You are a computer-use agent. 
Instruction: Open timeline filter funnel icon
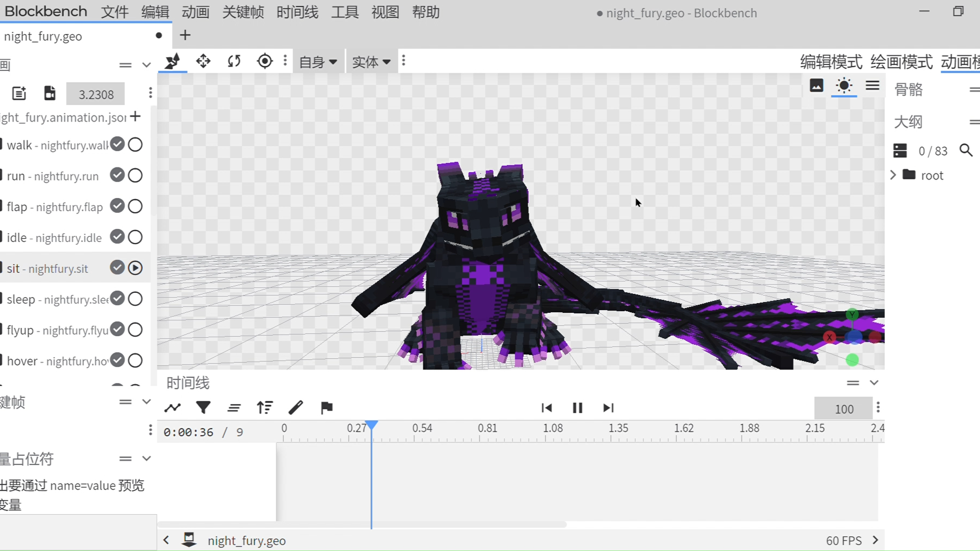click(203, 408)
